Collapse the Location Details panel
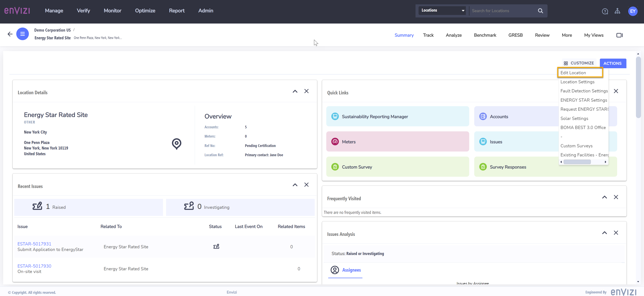Screen dimensions: 644x296 (295, 91)
